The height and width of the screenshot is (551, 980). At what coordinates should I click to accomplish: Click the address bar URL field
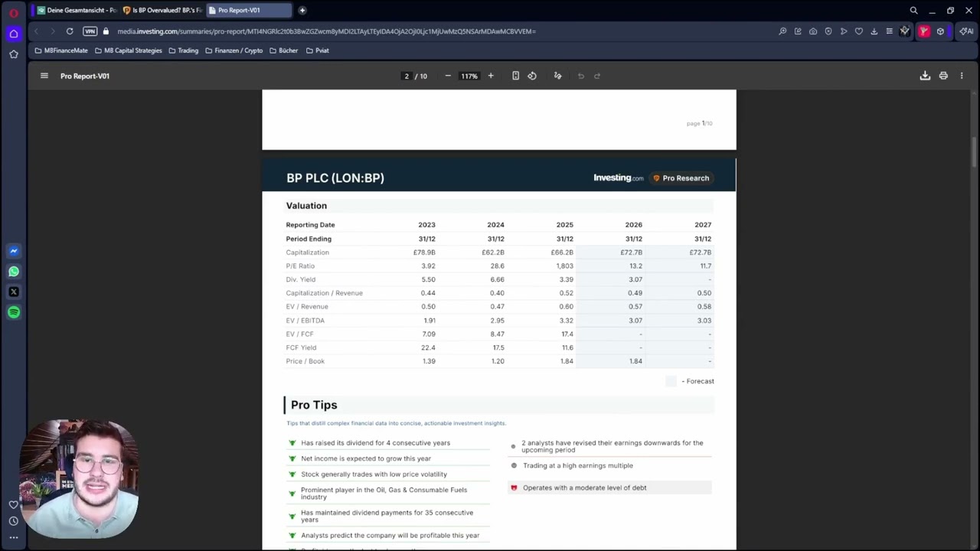[326, 31]
